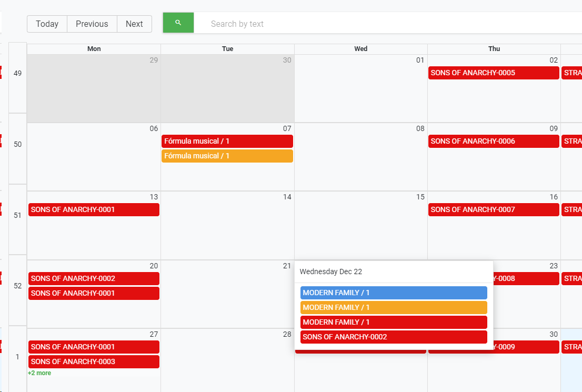Select the orange Fórmula musical / 1 event

(227, 156)
